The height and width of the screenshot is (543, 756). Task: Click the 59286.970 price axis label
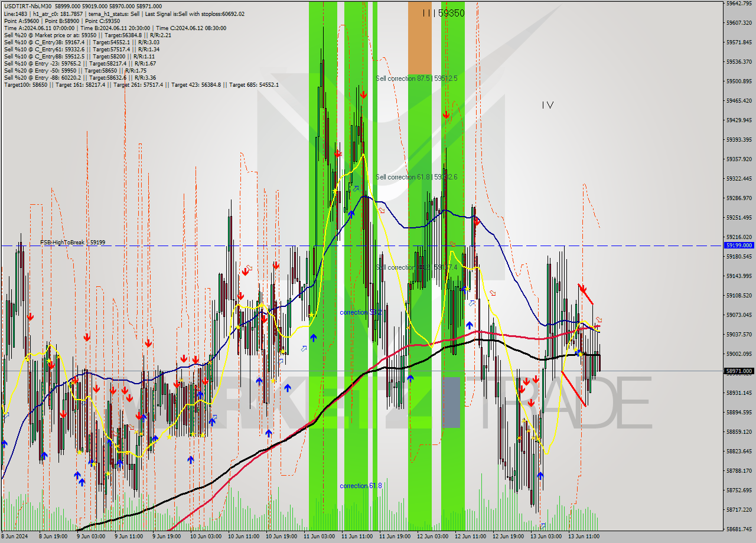point(739,198)
